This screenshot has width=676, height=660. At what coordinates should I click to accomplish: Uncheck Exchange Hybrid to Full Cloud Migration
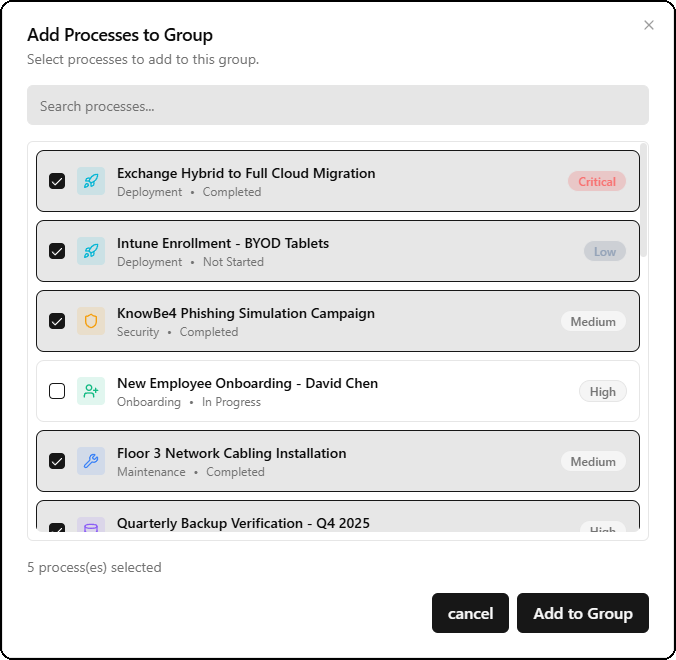(x=57, y=181)
